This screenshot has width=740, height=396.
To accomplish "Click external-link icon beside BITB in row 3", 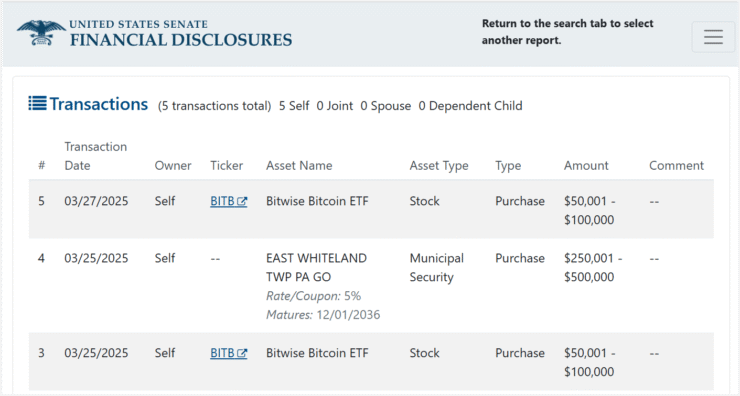I will pos(242,354).
